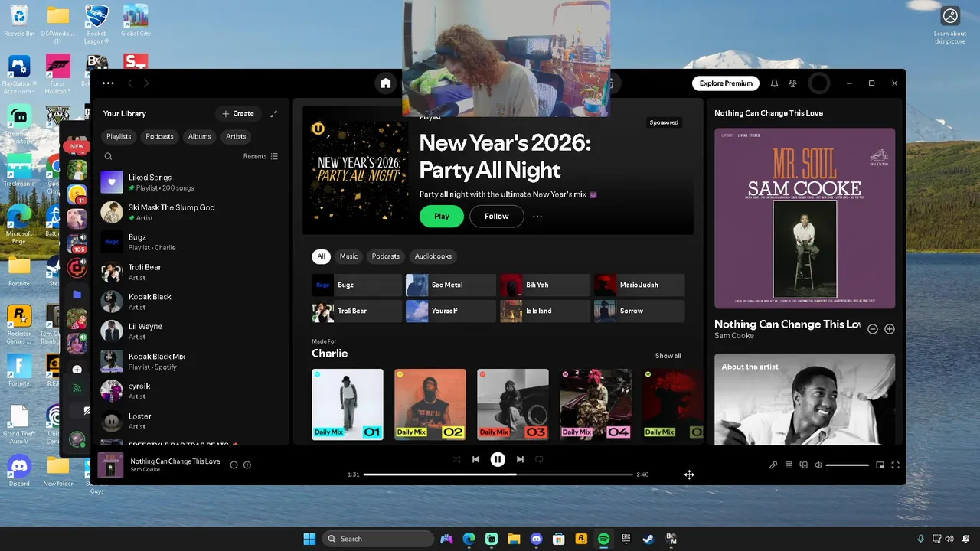Open the three-dot Spotify app menu
Screen dimensions: 980x551
[x=108, y=83]
